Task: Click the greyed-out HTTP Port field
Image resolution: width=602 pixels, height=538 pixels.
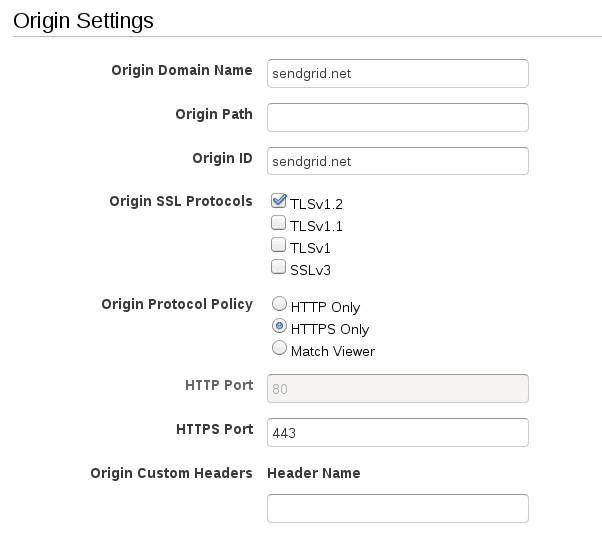Action: pyautogui.click(x=397, y=388)
